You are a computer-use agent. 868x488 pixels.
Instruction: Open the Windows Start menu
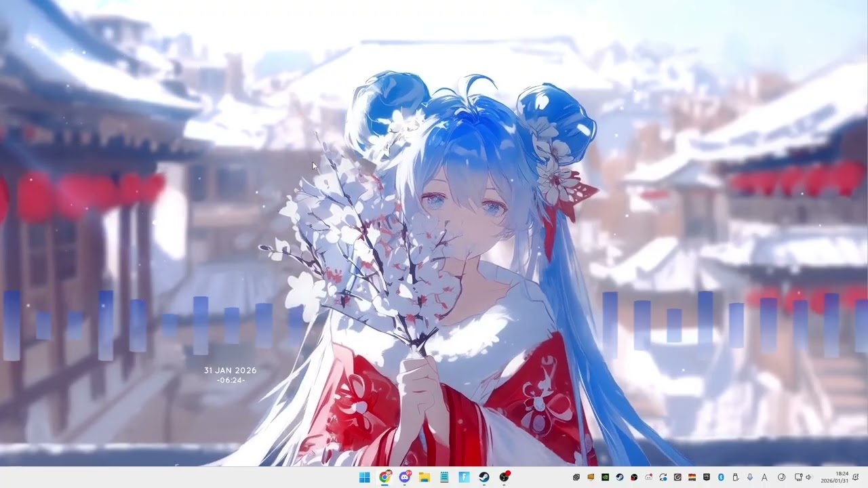364,477
